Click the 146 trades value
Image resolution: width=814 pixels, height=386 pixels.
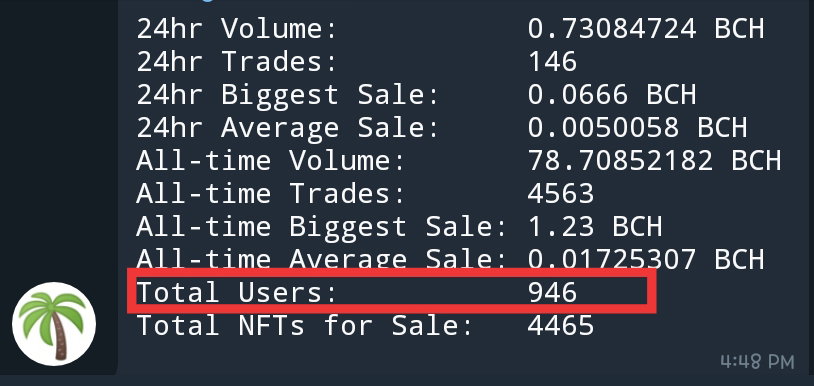[552, 62]
